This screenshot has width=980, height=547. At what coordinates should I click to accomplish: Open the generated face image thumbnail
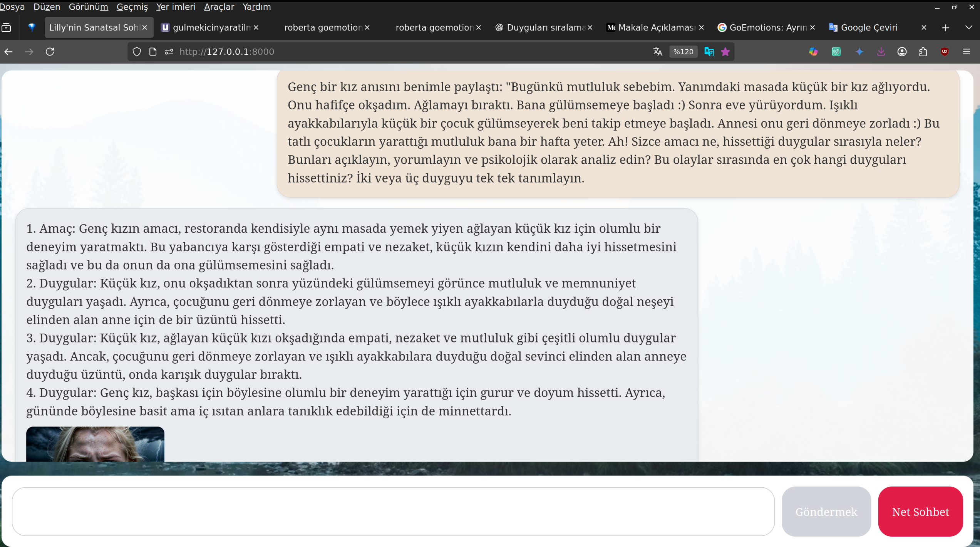tap(95, 444)
